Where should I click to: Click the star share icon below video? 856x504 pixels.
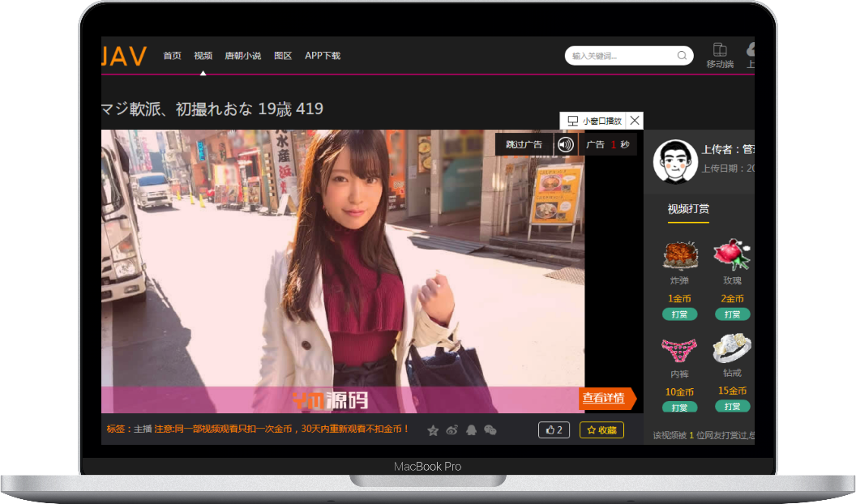click(433, 430)
